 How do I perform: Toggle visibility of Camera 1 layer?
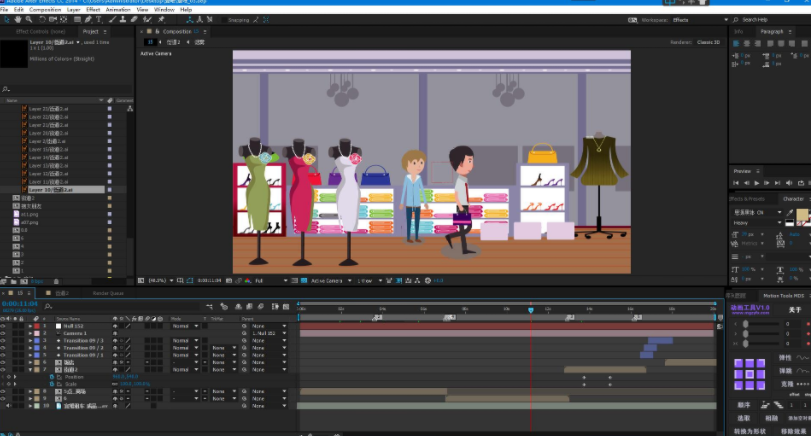click(4, 333)
